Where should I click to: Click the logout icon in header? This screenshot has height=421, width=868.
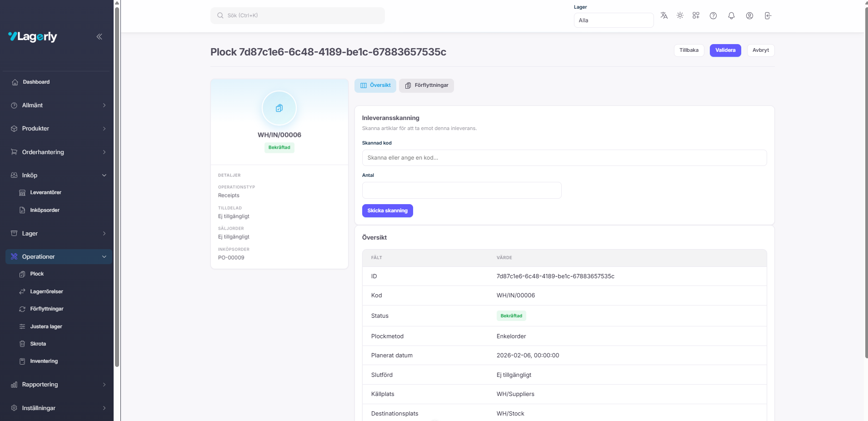point(768,16)
